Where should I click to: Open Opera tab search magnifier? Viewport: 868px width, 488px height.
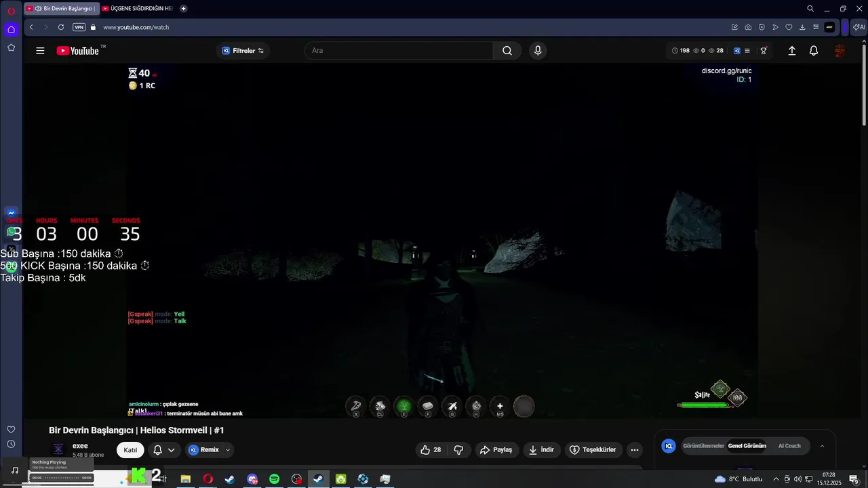[x=810, y=9]
